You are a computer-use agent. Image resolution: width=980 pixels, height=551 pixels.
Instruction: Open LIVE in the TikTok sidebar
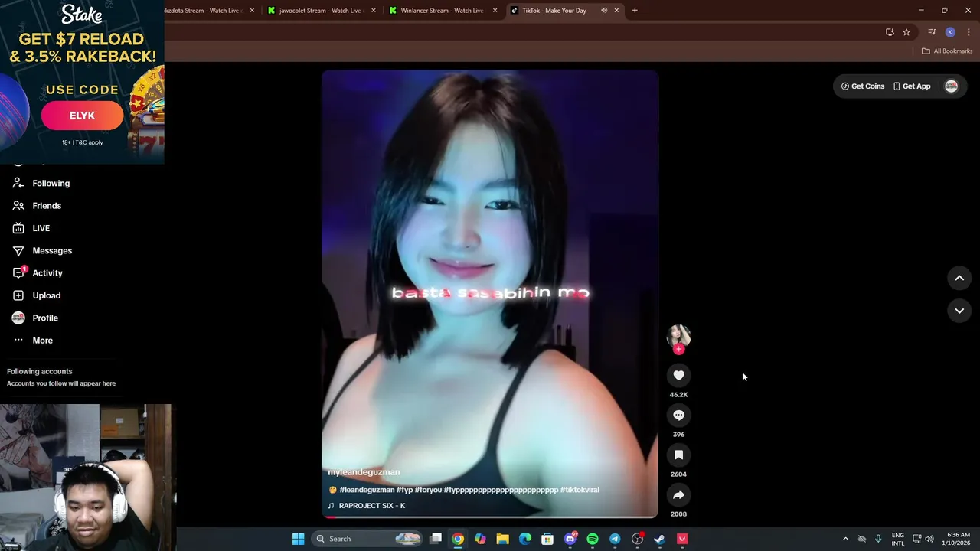pos(41,228)
